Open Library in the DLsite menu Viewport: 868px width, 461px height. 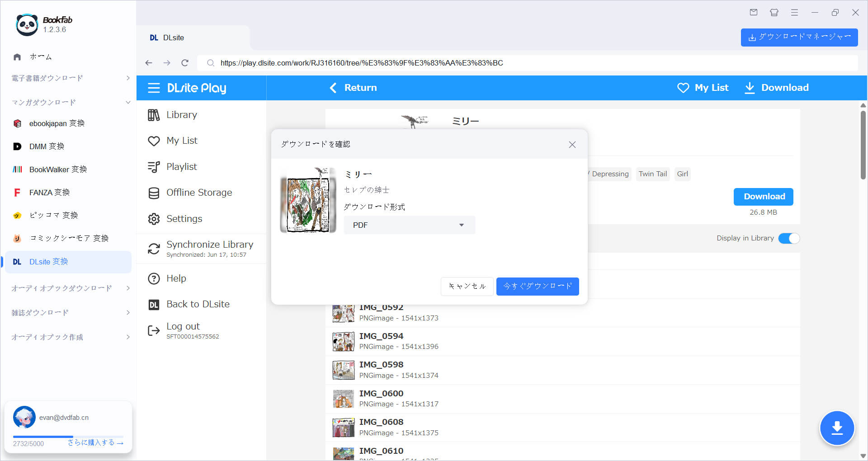tap(201, 115)
